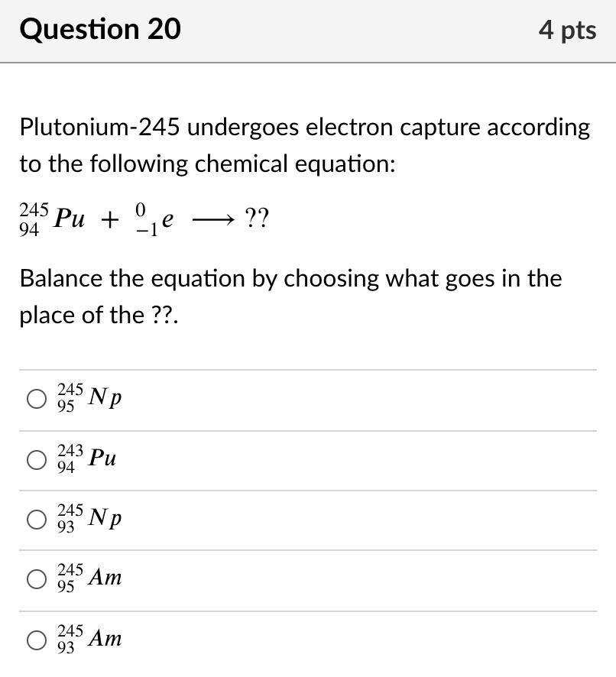Click the 245/94 Pu reactant in the equation
Screen dimensions: 616x677
click(x=52, y=221)
